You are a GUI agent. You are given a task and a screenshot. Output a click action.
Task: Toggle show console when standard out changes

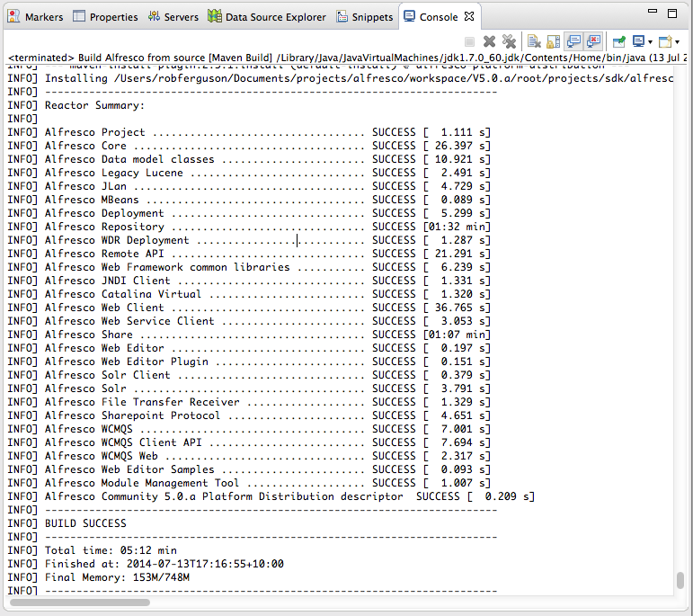click(573, 42)
